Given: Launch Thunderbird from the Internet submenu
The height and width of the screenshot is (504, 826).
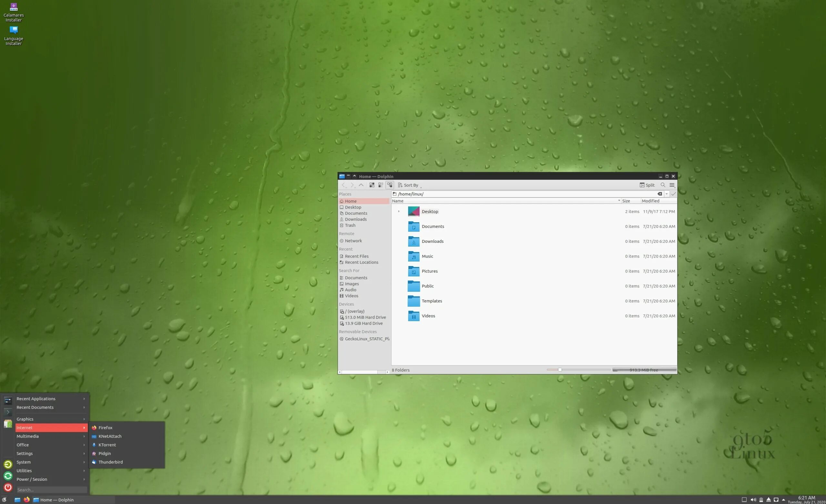Looking at the screenshot, I should 110,462.
